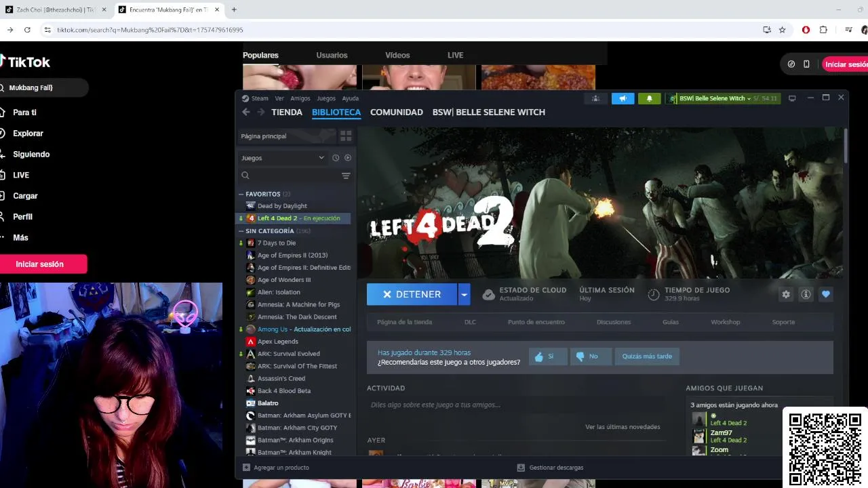Click the red ad-blocker extension icon

[x=806, y=30]
